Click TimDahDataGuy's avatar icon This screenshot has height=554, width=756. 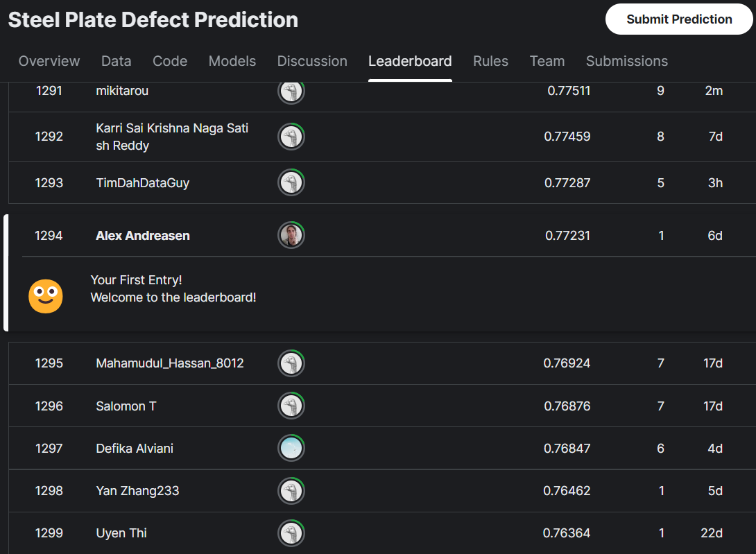coord(291,182)
